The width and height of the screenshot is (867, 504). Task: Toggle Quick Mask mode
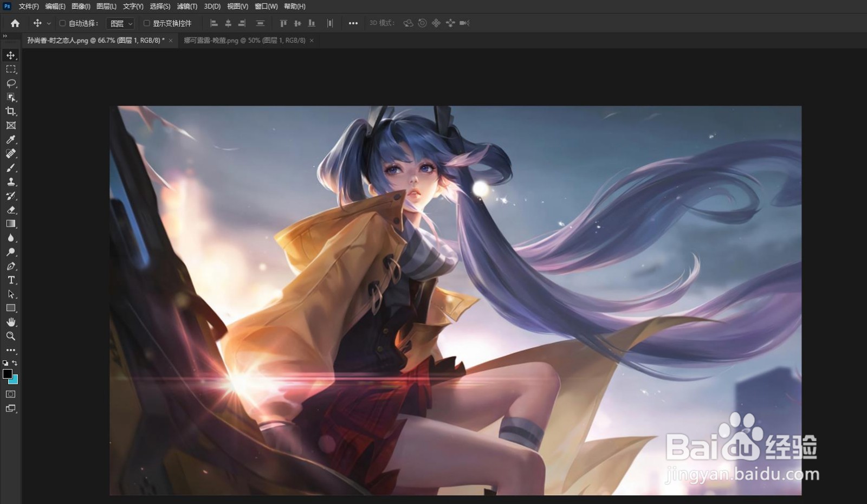(x=11, y=394)
